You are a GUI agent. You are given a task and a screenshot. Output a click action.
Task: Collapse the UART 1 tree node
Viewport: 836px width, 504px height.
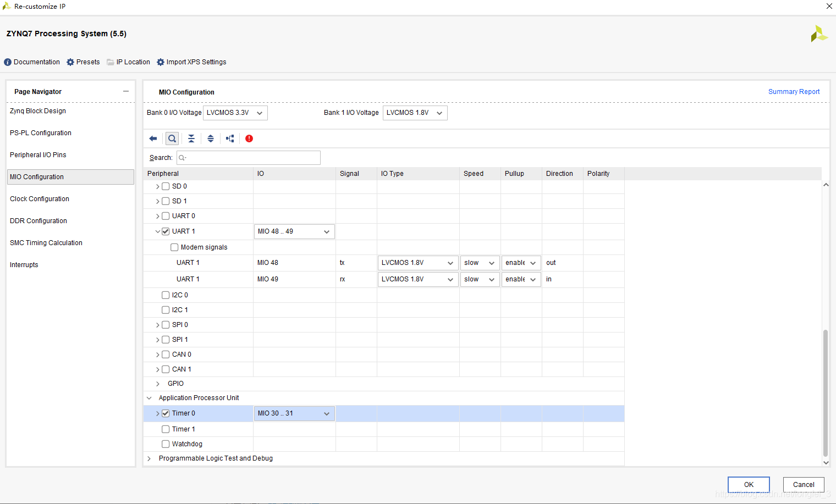click(x=157, y=231)
